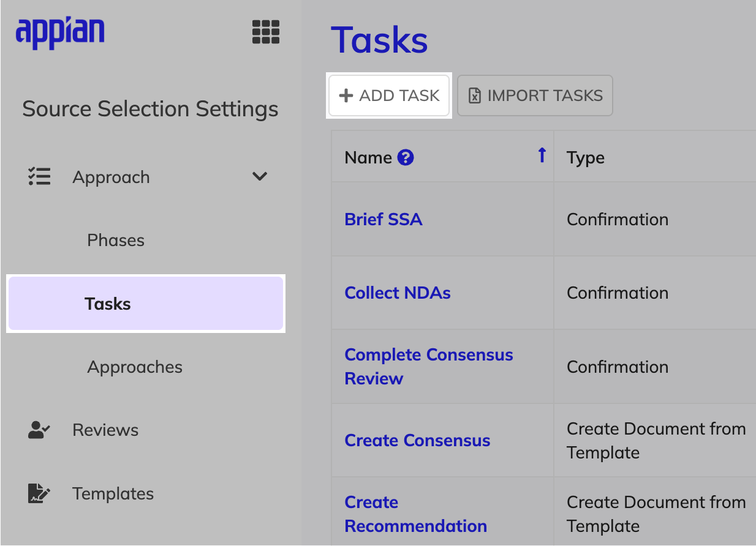Click the Source Selection Settings title
The height and width of the screenshot is (546, 756).
[x=150, y=109]
